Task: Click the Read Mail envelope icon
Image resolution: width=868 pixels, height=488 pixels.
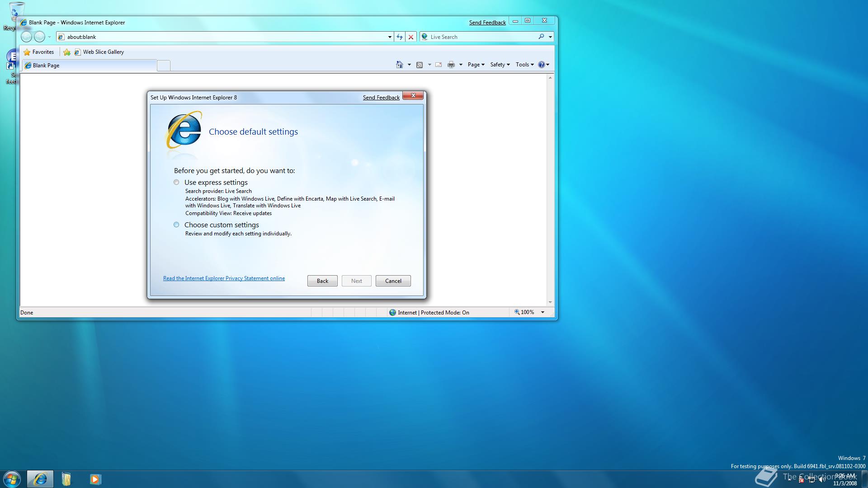Action: [x=439, y=65]
